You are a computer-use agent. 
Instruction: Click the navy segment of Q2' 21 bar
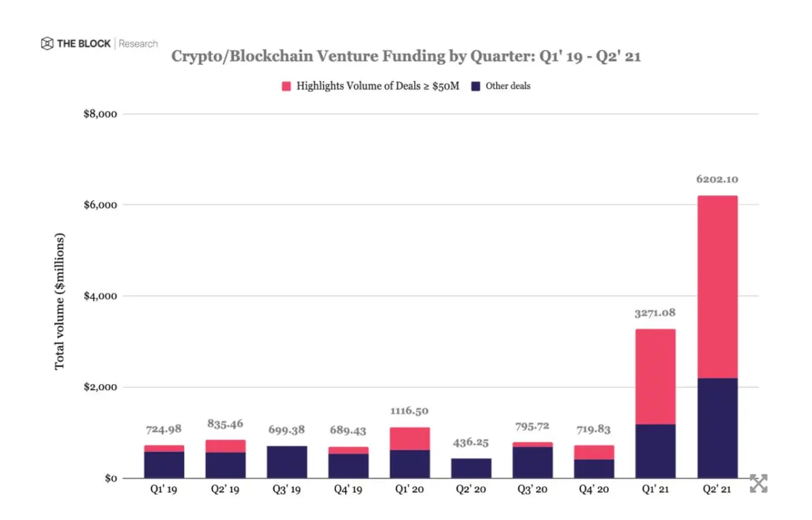(717, 428)
